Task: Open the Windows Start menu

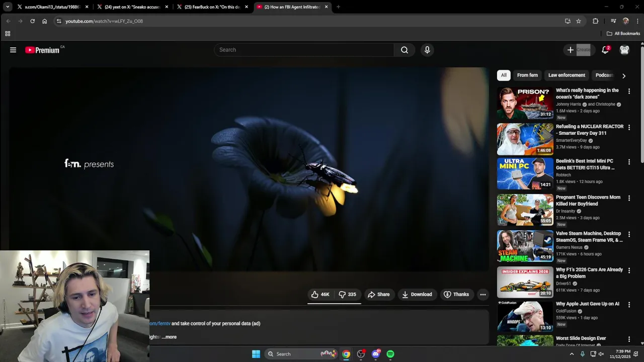Action: (x=256, y=354)
